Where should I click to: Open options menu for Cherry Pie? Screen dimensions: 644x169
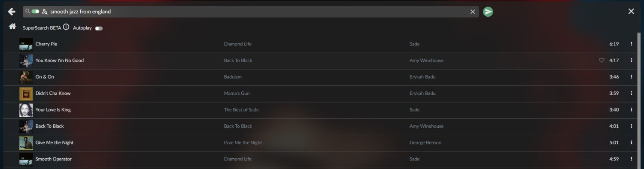631,44
